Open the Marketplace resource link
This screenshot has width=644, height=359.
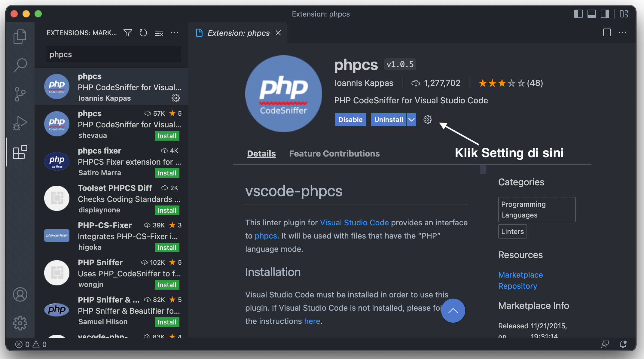tap(520, 275)
